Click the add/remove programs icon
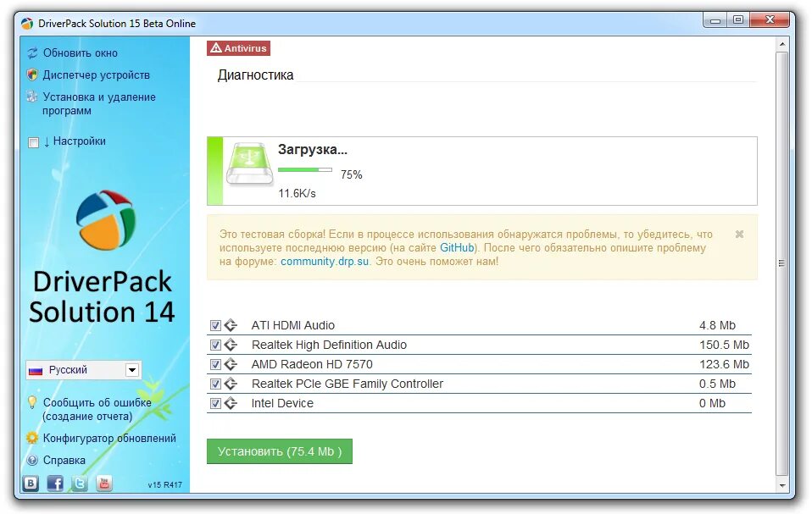 32,97
